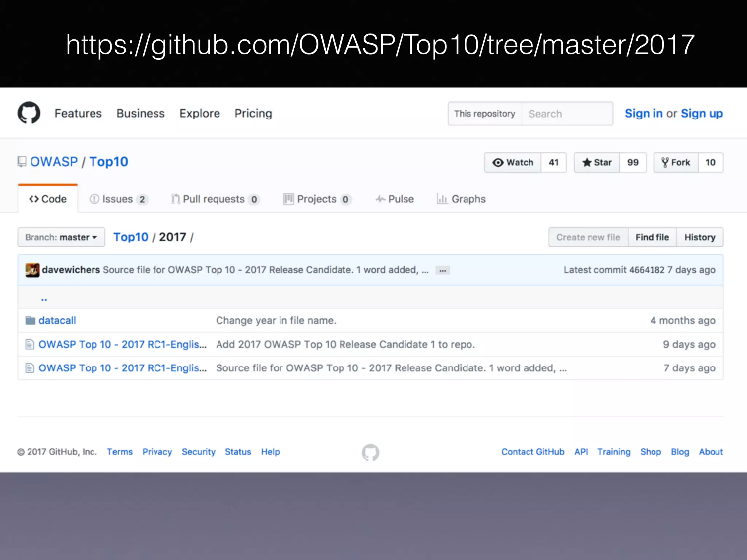Open the API footer link
The height and width of the screenshot is (560, 747).
[581, 452]
